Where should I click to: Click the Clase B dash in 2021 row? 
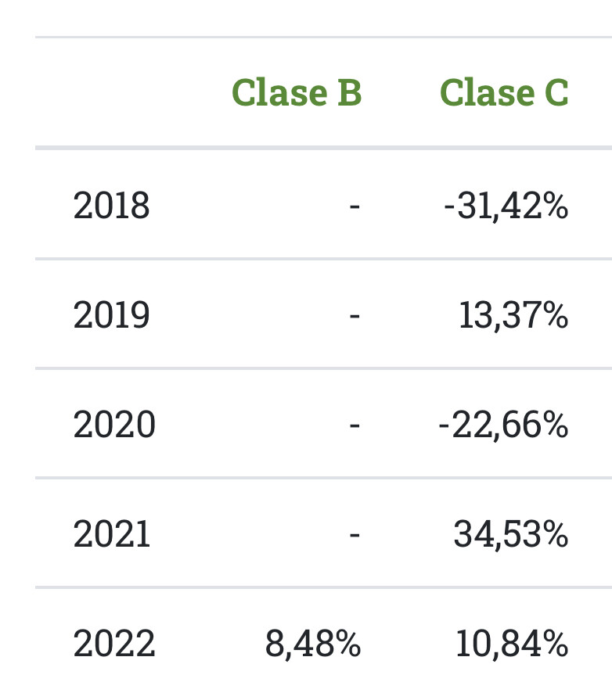355,536
